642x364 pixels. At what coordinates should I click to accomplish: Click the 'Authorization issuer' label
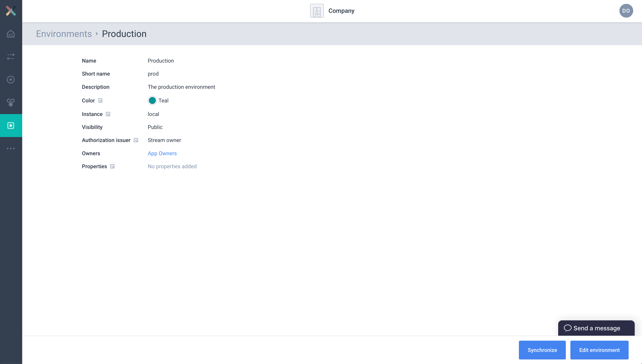106,140
